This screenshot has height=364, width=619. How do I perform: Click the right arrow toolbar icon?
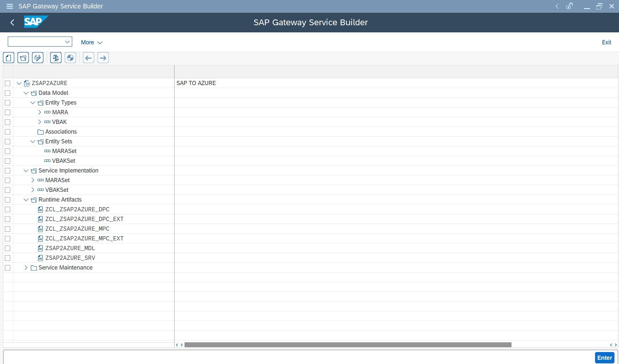tap(103, 58)
